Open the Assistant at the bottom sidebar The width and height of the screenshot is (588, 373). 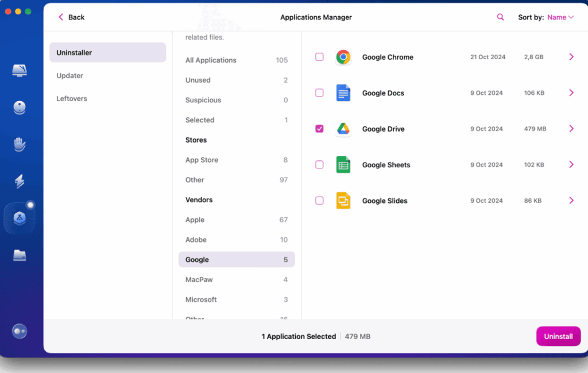pyautogui.click(x=20, y=331)
